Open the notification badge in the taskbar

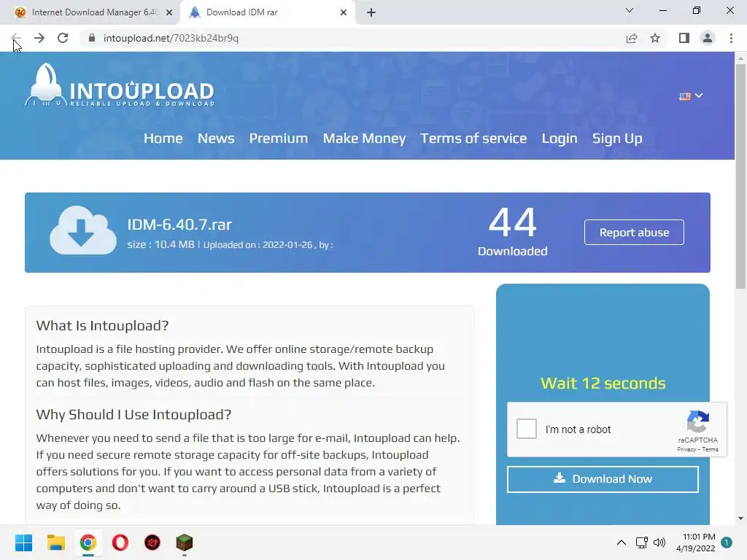(727, 542)
